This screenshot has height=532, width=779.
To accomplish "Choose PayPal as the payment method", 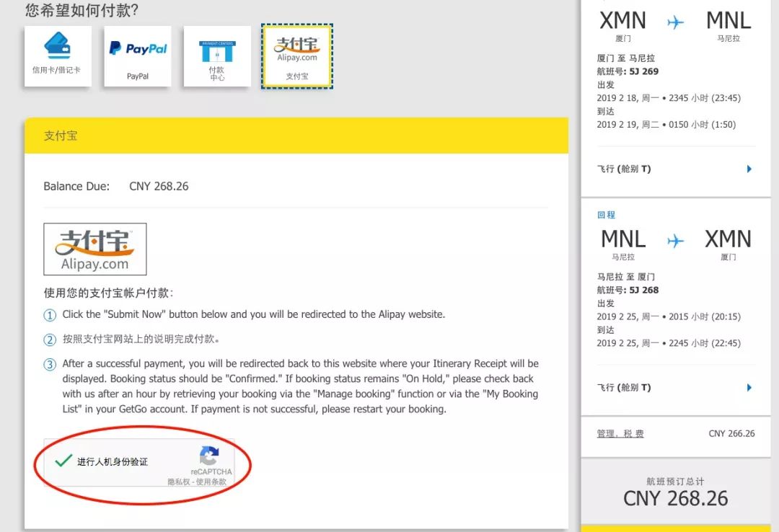I will 137,56.
